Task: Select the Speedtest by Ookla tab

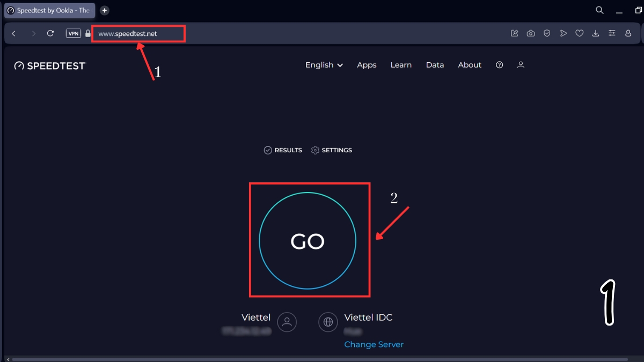Action: tap(49, 10)
